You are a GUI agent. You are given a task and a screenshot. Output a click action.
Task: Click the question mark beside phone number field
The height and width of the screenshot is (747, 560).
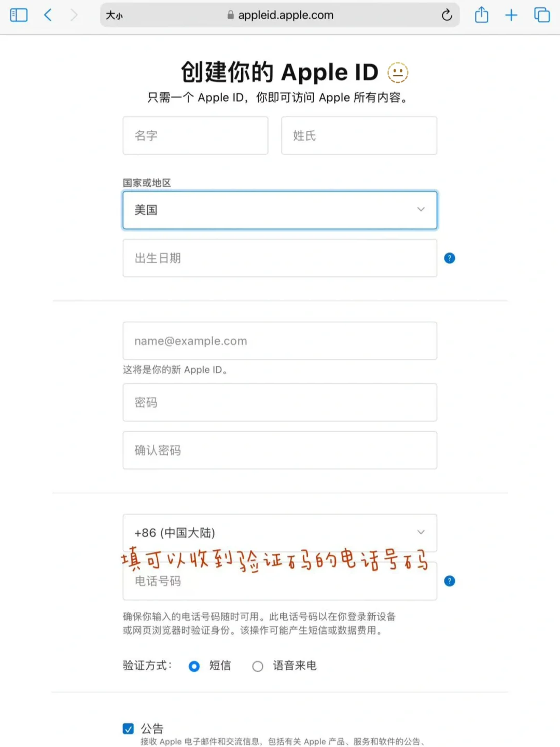(449, 581)
